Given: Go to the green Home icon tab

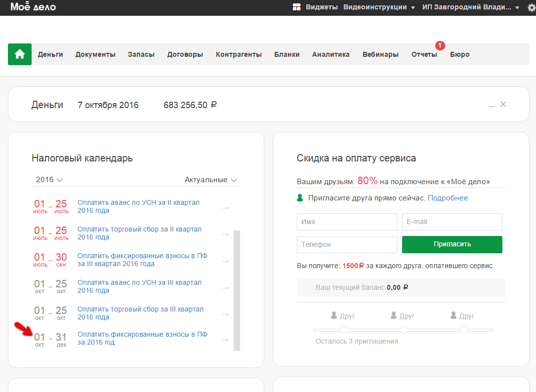Looking at the screenshot, I should coord(20,54).
